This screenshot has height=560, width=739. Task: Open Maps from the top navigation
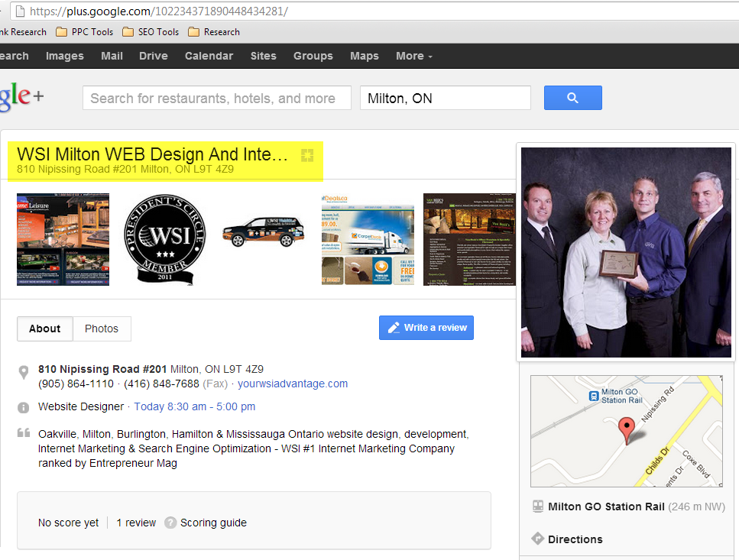pyautogui.click(x=365, y=56)
